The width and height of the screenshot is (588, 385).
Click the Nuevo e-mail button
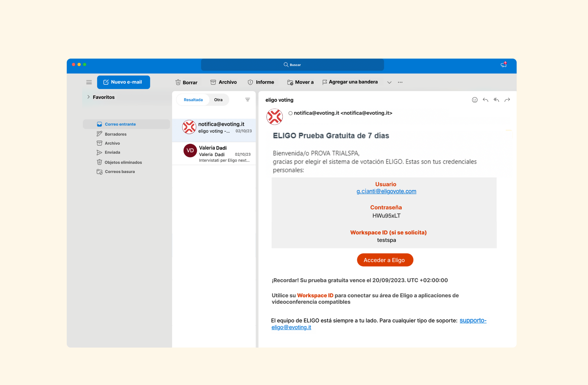[x=123, y=82]
